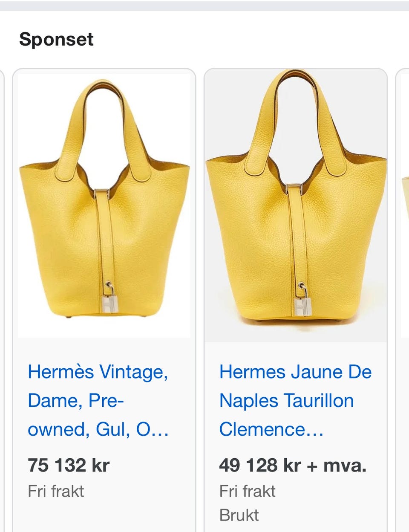The width and height of the screenshot is (409, 532).
Task: Tap 'Fri frakt' under the 49 128 kr listing
Action: click(247, 491)
